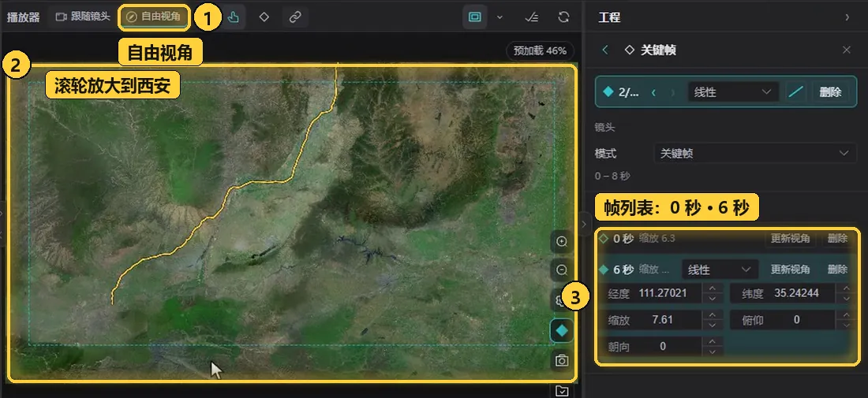Switch to 自由视角 mode button in toolbar
This screenshot has width=868, height=398.
click(x=154, y=17)
